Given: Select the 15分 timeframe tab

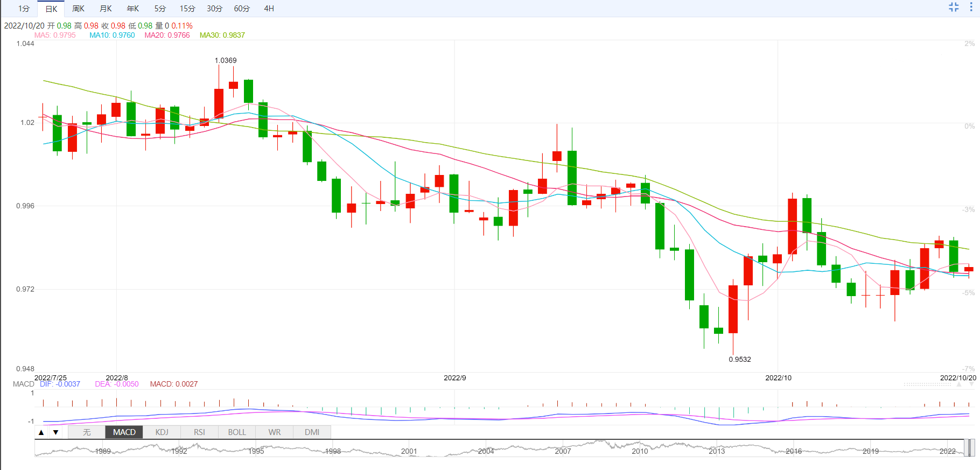Looking at the screenshot, I should (187, 9).
